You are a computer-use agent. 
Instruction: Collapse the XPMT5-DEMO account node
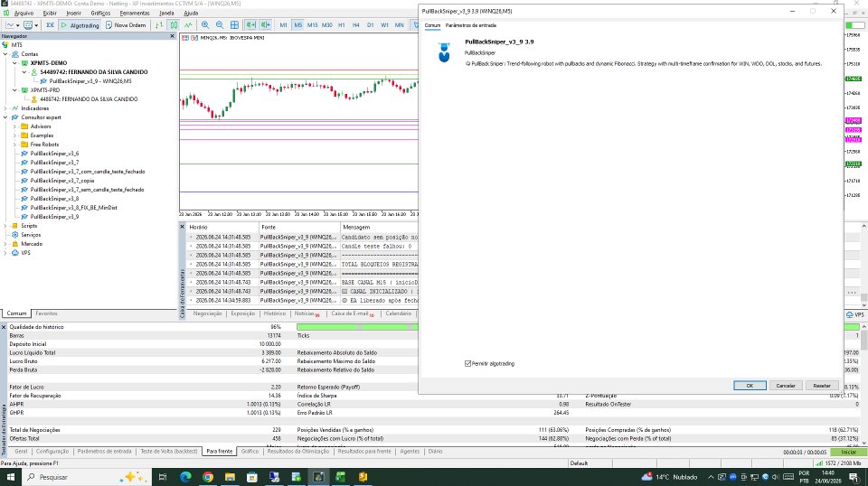(15, 63)
